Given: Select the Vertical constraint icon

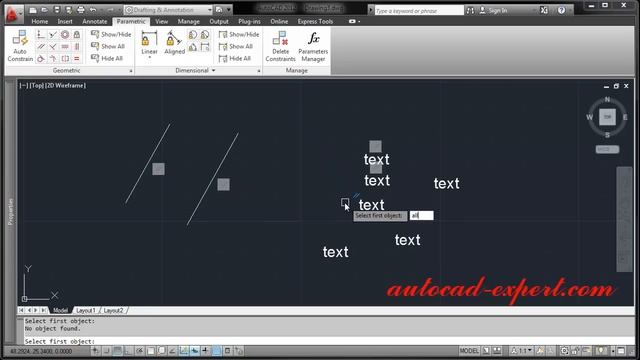Looking at the screenshot, I should click(77, 47).
